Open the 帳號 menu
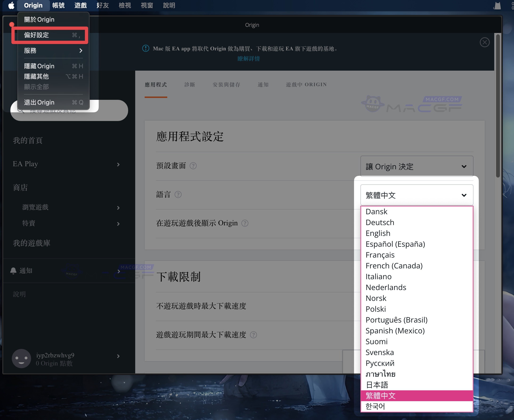514x420 pixels. pos(58,5)
